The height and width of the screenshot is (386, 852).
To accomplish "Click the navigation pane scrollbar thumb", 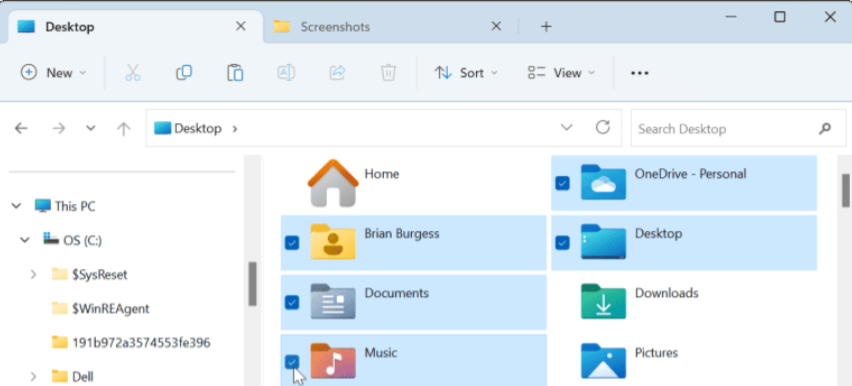I will click(253, 284).
